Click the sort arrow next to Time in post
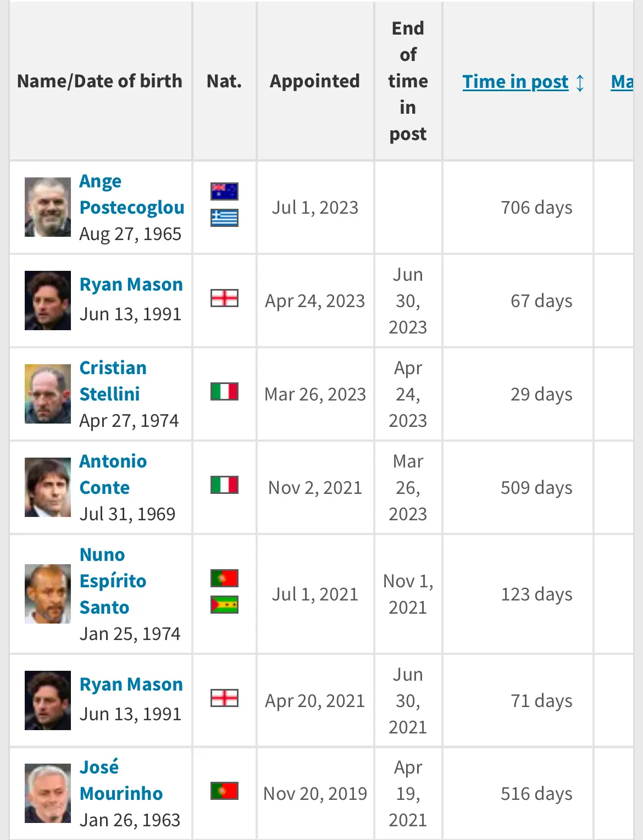 pos(580,82)
